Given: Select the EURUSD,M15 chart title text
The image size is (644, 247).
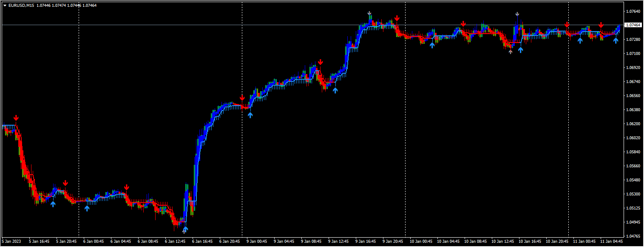Looking at the screenshot, I should [21, 6].
